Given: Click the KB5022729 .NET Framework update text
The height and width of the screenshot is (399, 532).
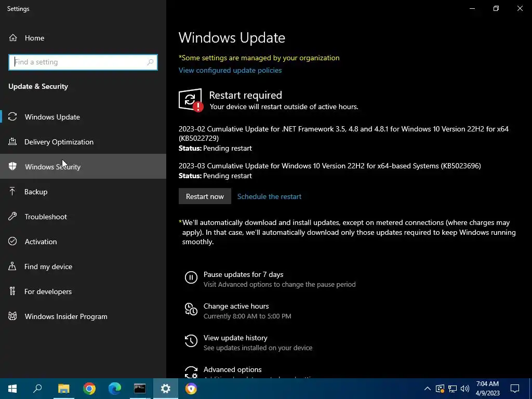Looking at the screenshot, I should tap(343, 134).
